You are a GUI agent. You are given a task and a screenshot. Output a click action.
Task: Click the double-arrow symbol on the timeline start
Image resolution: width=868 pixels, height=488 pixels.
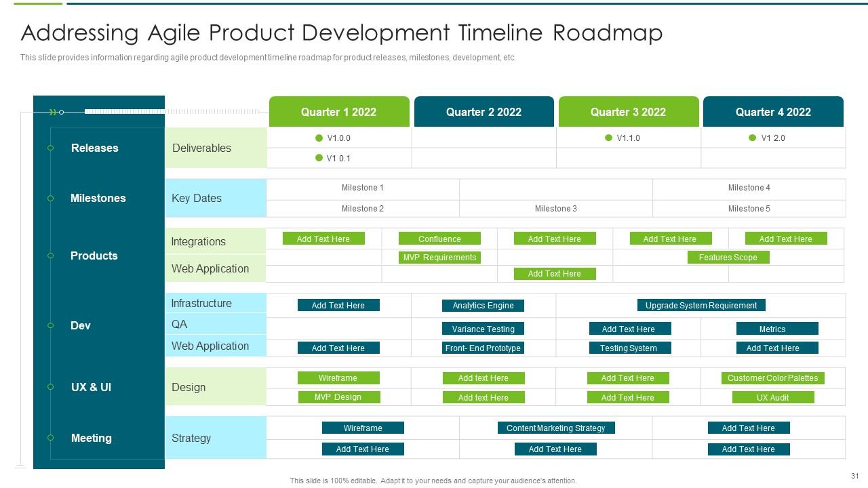(54, 112)
